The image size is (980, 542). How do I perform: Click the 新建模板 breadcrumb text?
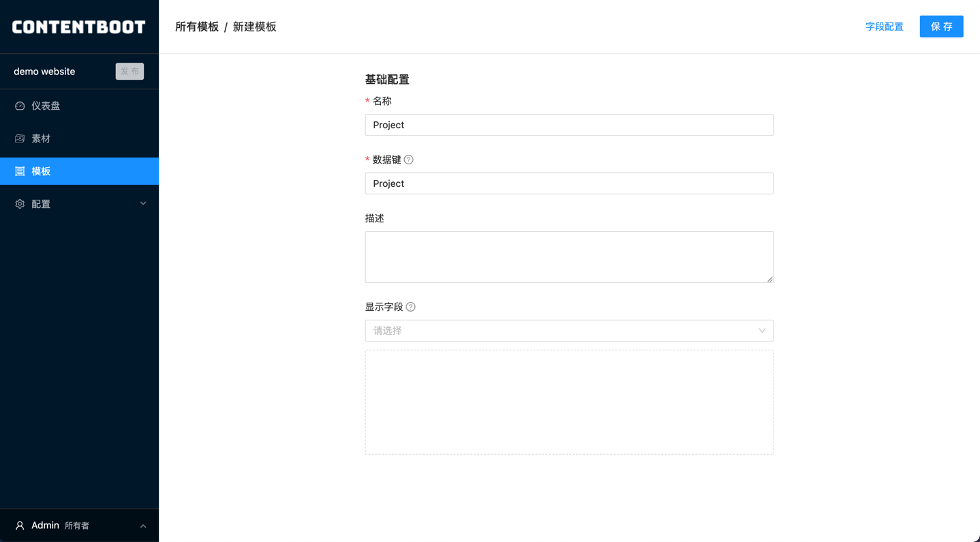click(254, 27)
